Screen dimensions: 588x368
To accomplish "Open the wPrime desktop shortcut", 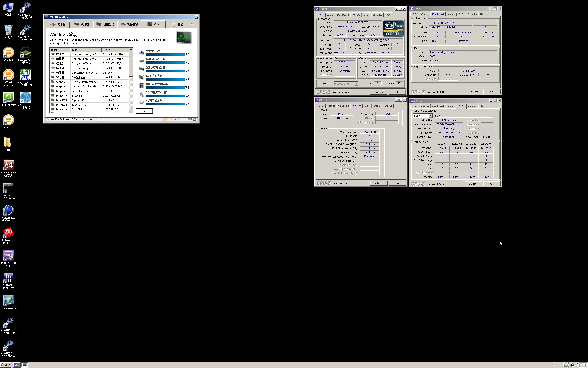I will coord(25,100).
